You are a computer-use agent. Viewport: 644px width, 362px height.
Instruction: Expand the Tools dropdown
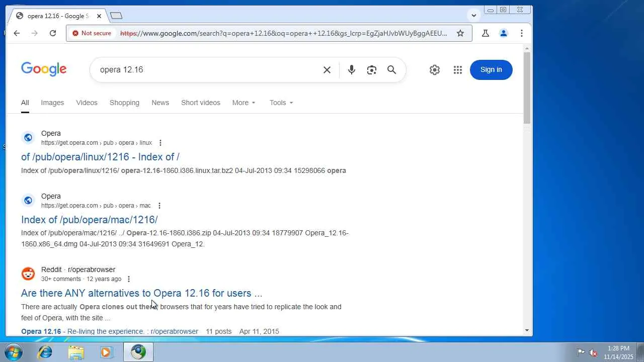(x=281, y=103)
